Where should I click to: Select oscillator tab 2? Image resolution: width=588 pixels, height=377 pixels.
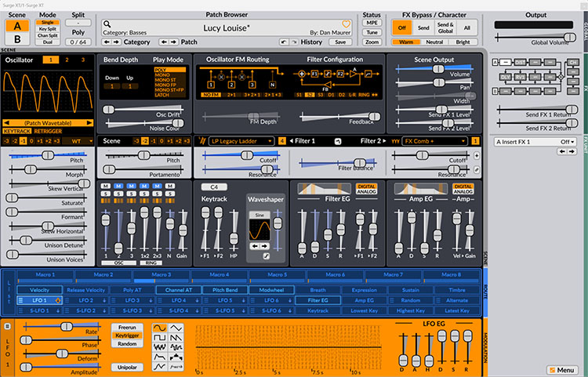coord(67,60)
